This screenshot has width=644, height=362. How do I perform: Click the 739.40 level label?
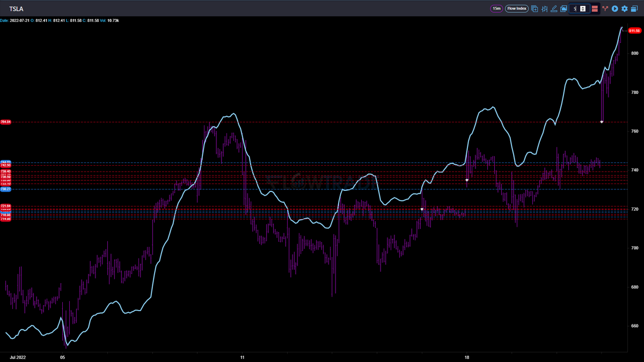click(6, 172)
